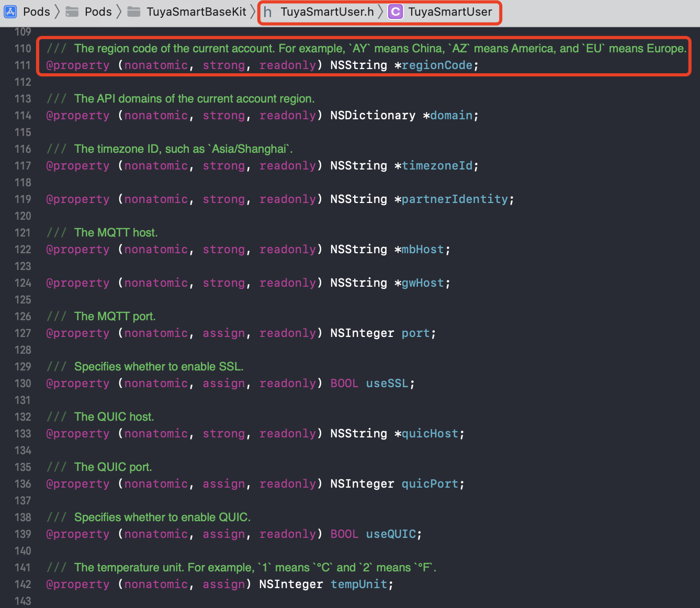Click the gwHost property name
This screenshot has width=700, height=608.
(423, 283)
